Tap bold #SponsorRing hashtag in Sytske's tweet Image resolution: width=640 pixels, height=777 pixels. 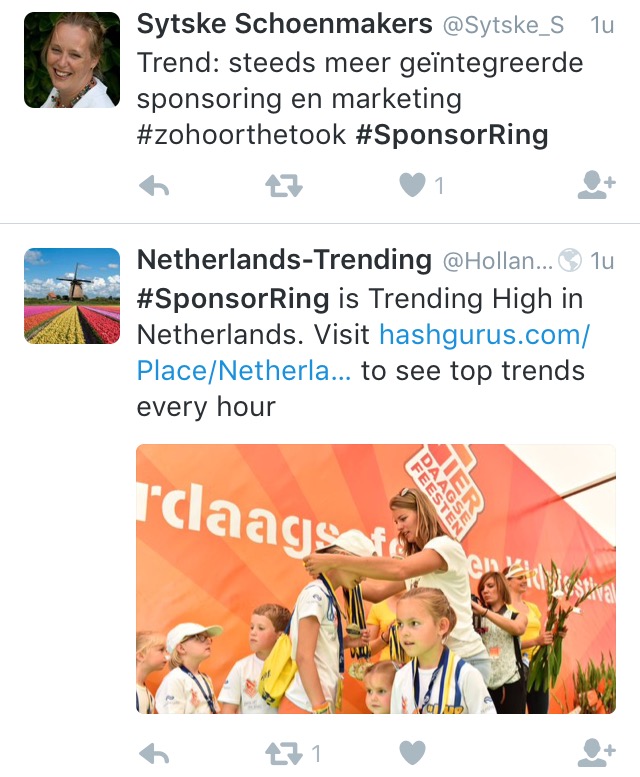point(452,135)
